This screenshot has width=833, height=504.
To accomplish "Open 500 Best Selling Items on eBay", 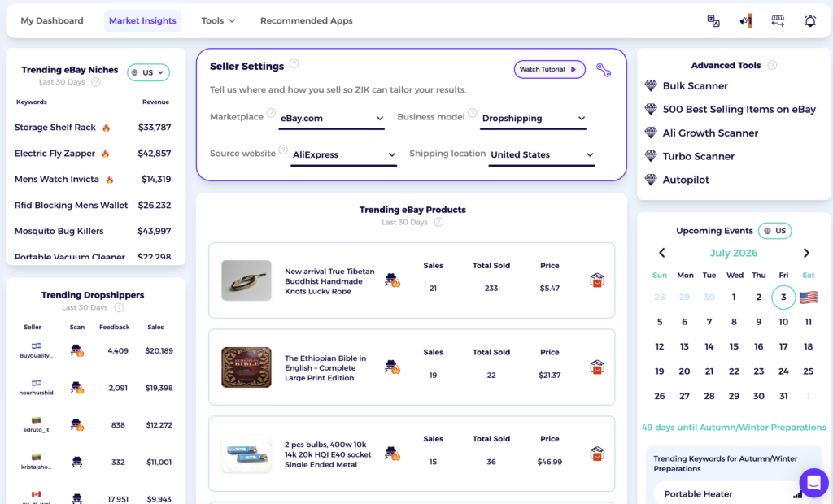I will [739, 110].
